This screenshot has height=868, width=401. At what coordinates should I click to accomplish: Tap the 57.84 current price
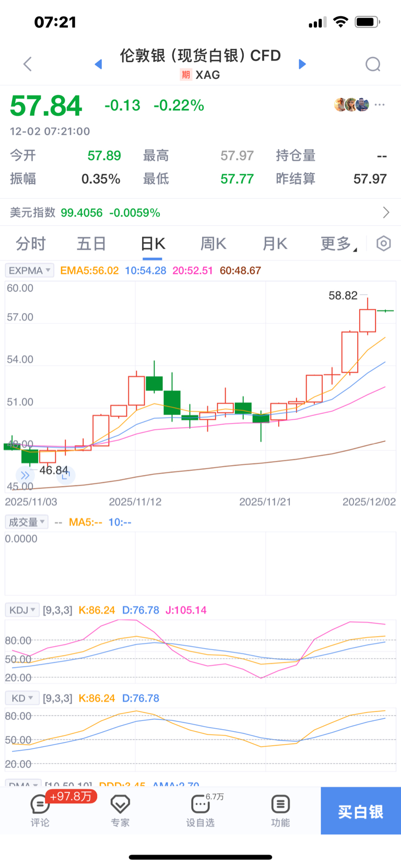46,106
